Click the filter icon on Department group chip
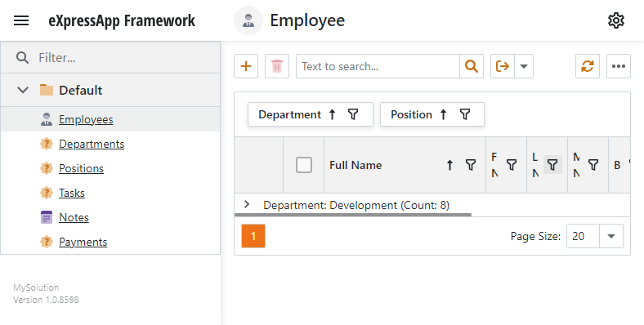 click(x=353, y=114)
